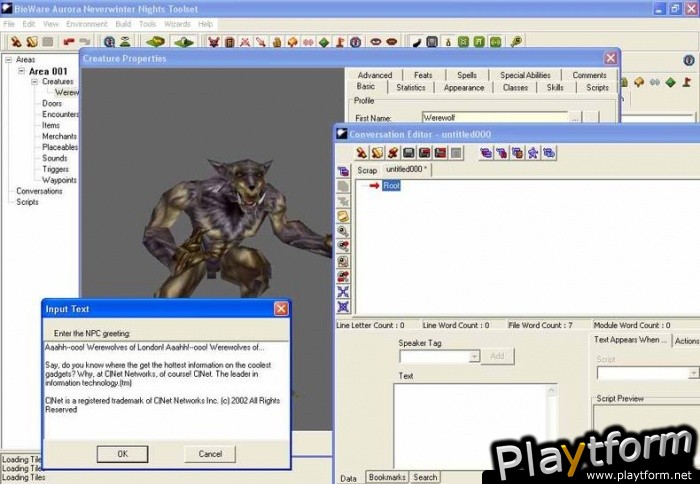Screen dimensions: 700x484
Task: Select Doors in the area tree
Action: pyautogui.click(x=52, y=103)
